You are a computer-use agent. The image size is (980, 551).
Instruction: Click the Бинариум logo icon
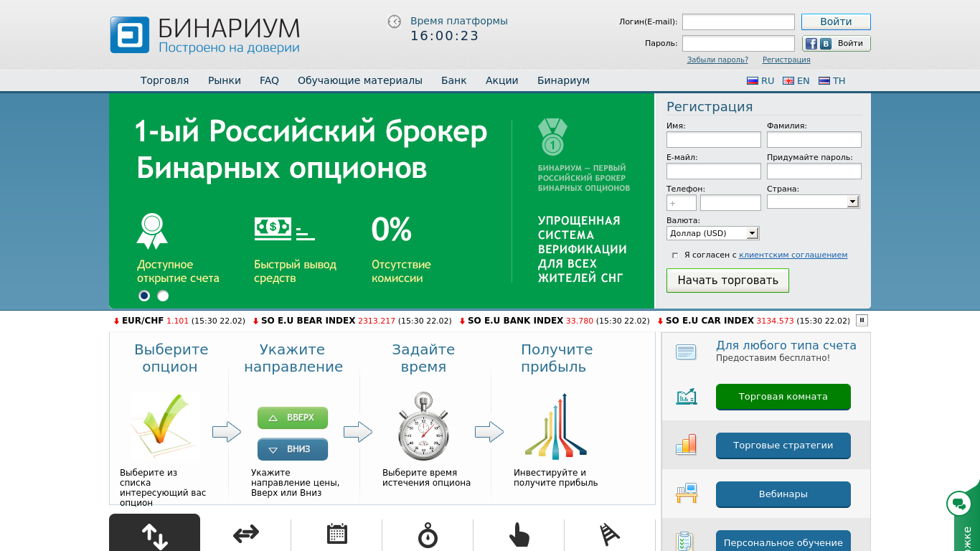[x=130, y=35]
